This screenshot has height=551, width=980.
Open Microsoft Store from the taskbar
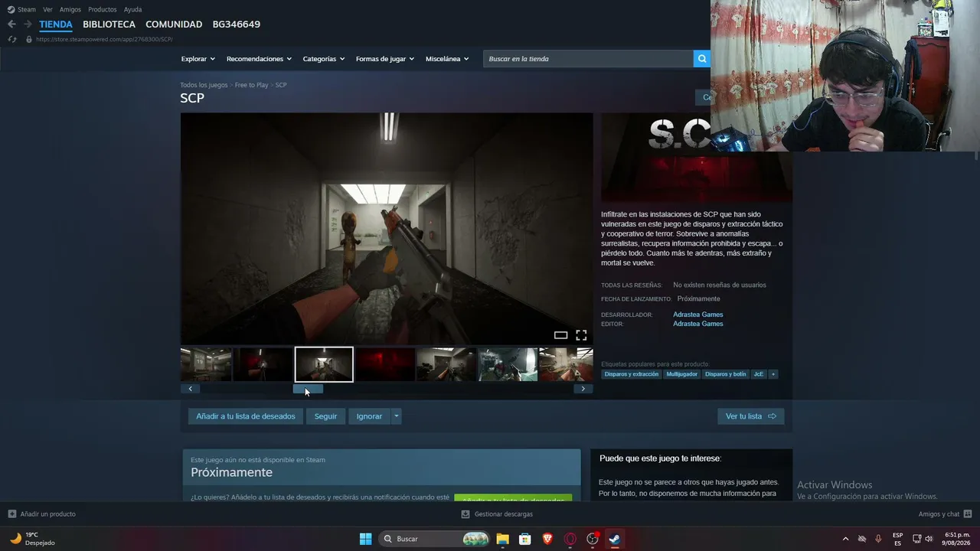[x=525, y=539]
